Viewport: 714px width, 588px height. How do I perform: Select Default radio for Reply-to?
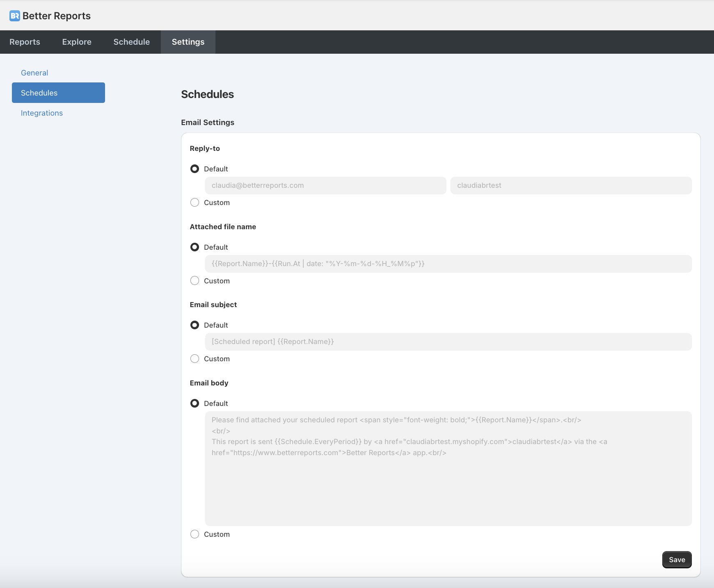pos(195,169)
